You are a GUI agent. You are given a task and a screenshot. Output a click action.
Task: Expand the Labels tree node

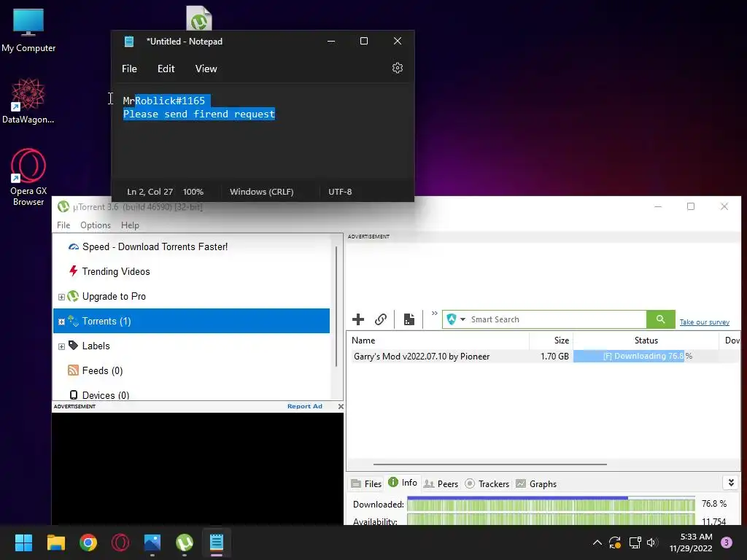click(x=61, y=346)
